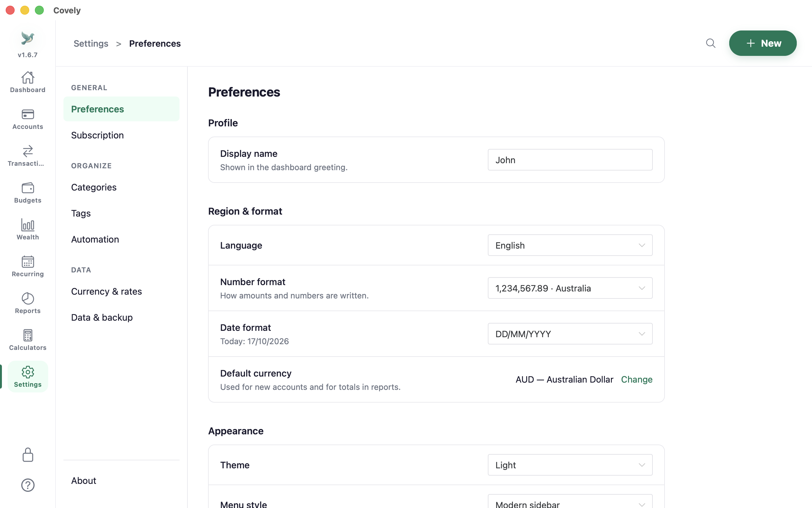Click the Today: 17/10/2026 text

254,341
